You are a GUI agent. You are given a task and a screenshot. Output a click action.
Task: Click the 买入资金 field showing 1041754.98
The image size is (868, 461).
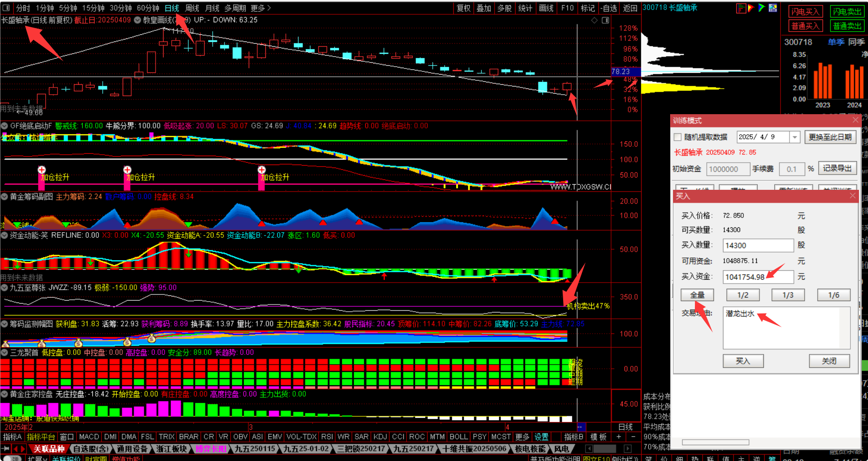pos(758,277)
